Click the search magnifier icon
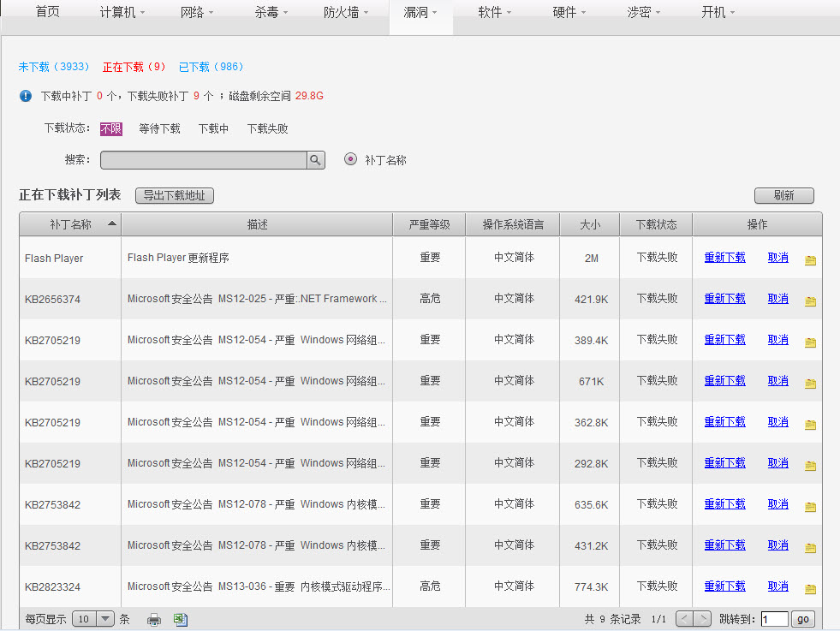840x631 pixels. tap(316, 160)
